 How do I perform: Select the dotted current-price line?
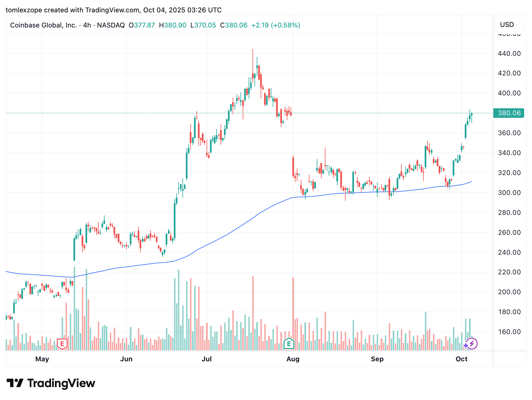click(x=336, y=113)
